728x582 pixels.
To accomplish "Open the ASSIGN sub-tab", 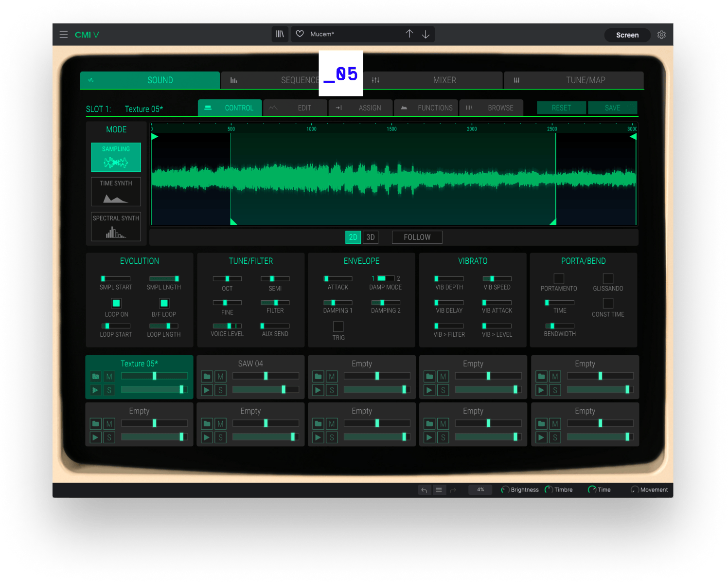I will 360,108.
